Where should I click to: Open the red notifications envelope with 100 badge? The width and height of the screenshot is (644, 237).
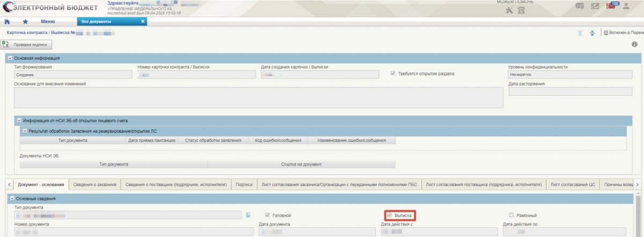tap(612, 5)
